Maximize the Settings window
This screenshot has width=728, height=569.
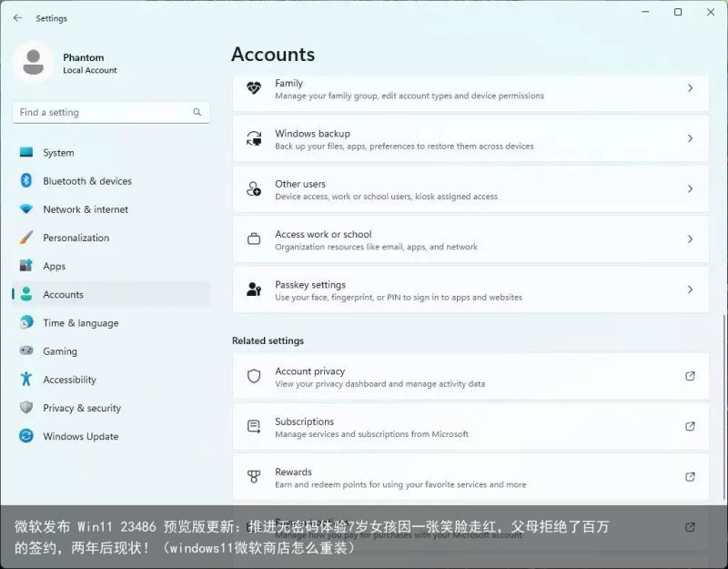(678, 12)
